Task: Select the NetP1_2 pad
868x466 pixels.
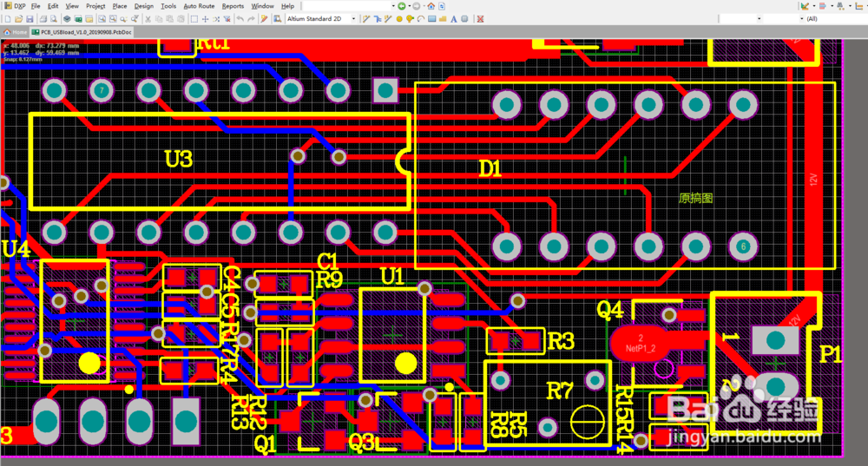Action: [640, 343]
